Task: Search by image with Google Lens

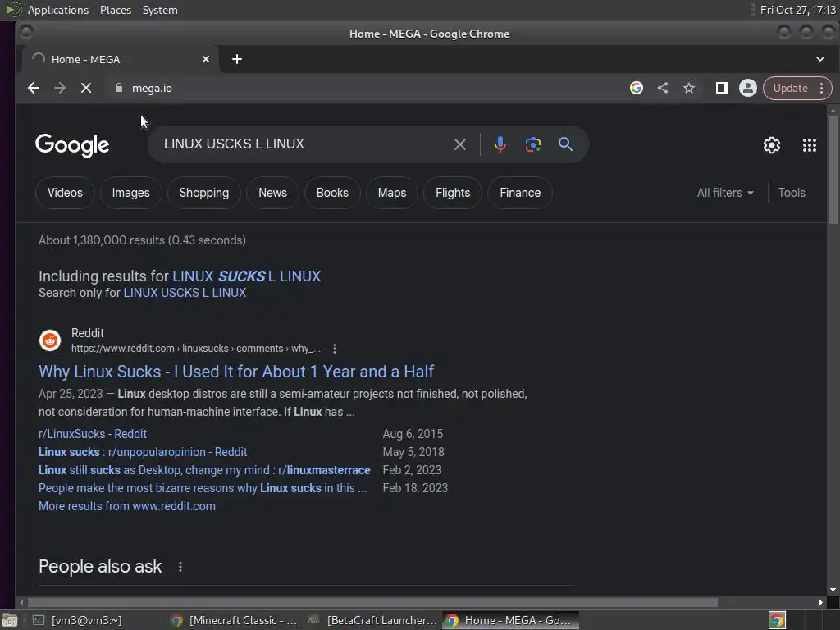Action: click(x=532, y=144)
